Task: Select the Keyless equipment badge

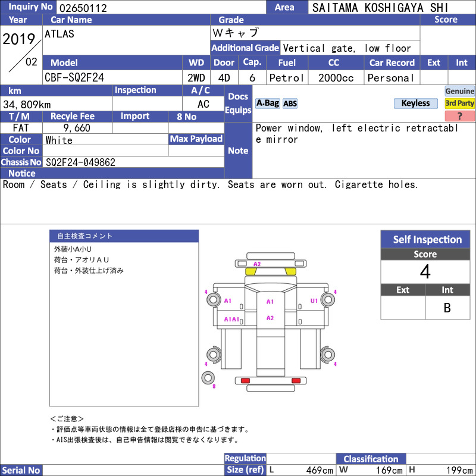Action: (415, 103)
